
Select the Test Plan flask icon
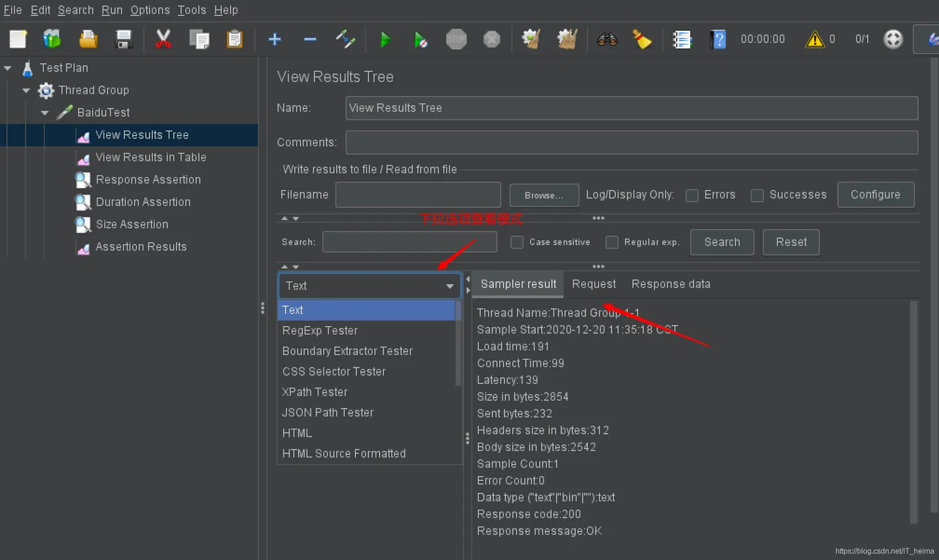(27, 68)
